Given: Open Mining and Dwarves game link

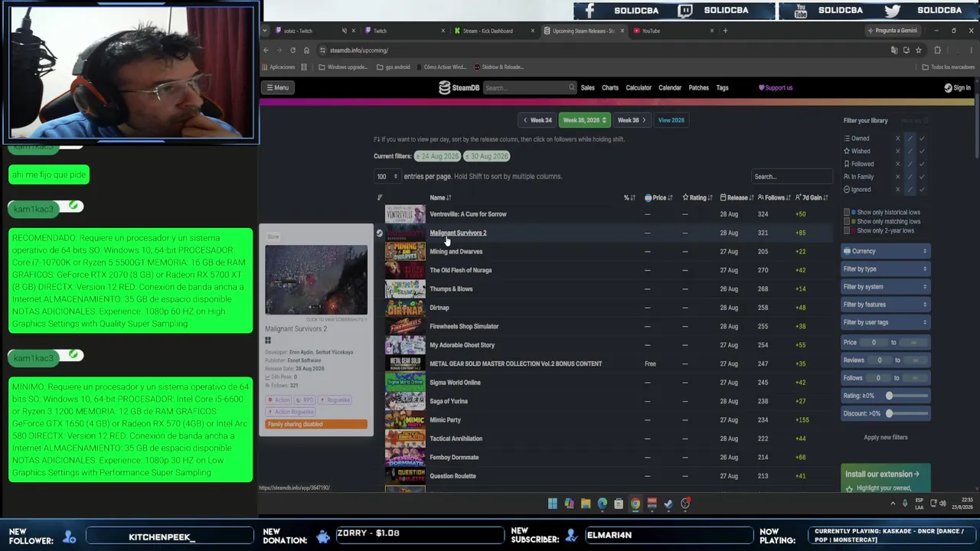Looking at the screenshot, I should click(x=456, y=252).
